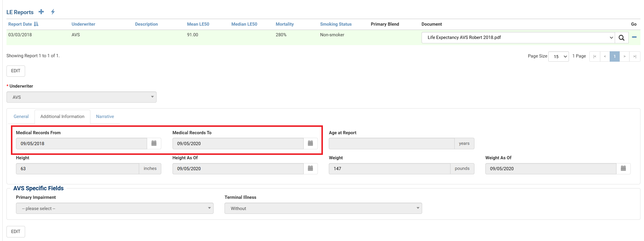Click the upper EDIT button below the report list
The width and height of the screenshot is (644, 241).
coord(16,71)
